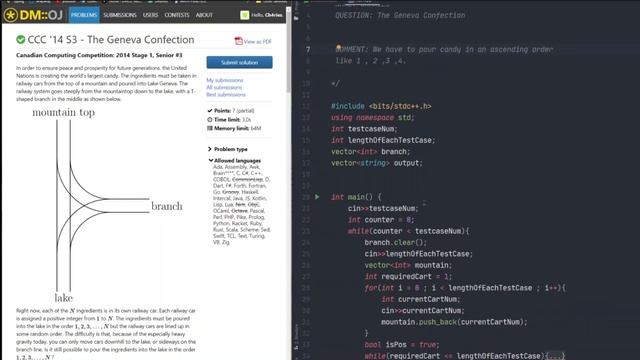Expand the Problem type section

[227, 149]
